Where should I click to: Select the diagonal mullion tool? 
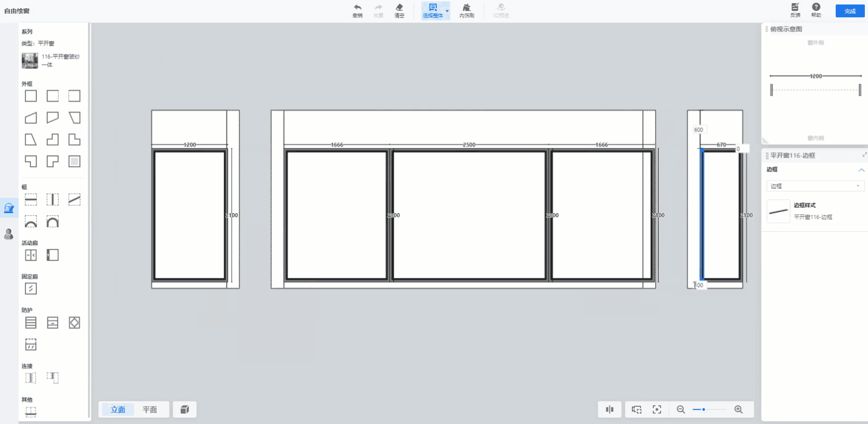coord(74,200)
